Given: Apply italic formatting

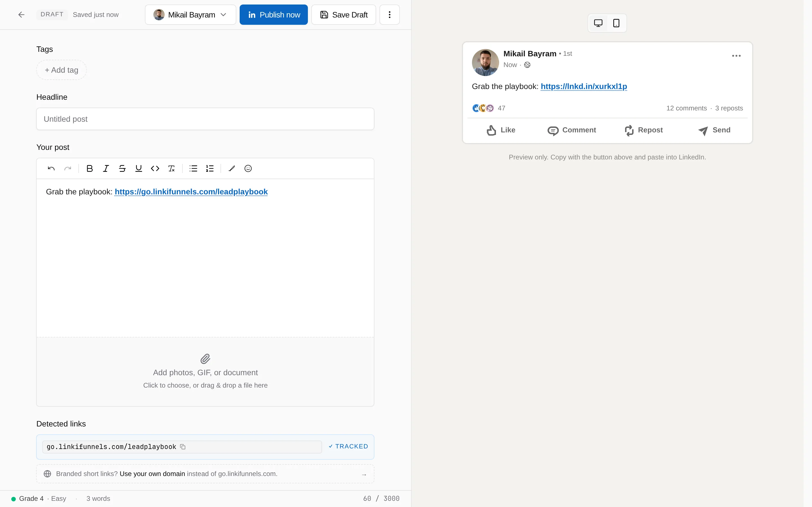Looking at the screenshot, I should (x=106, y=168).
